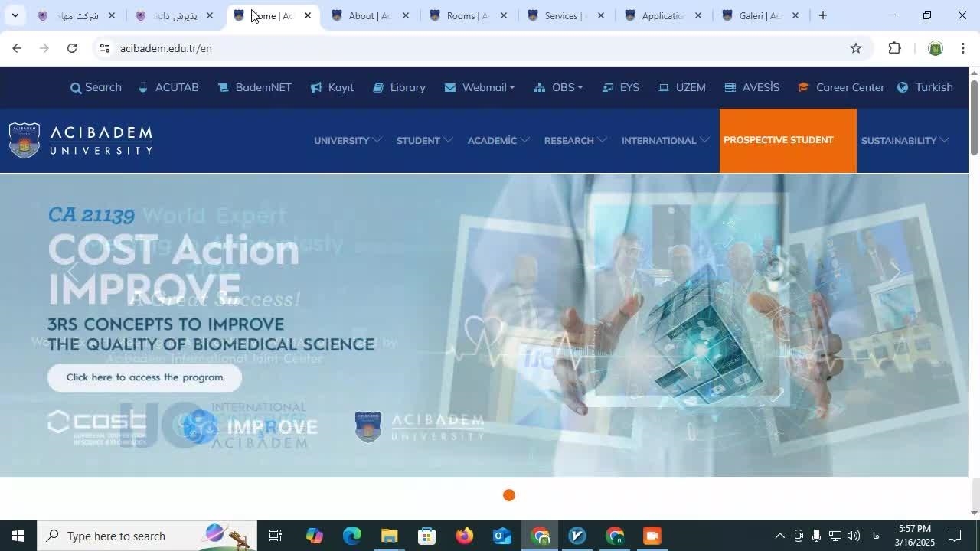Select the orange carousel indicator dot
The image size is (980, 551).
[509, 495]
